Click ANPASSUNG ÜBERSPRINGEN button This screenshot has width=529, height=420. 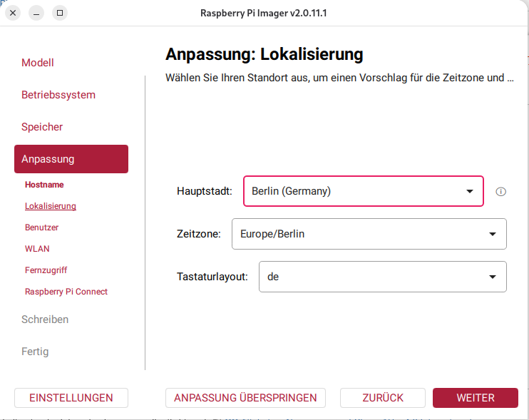pos(245,398)
